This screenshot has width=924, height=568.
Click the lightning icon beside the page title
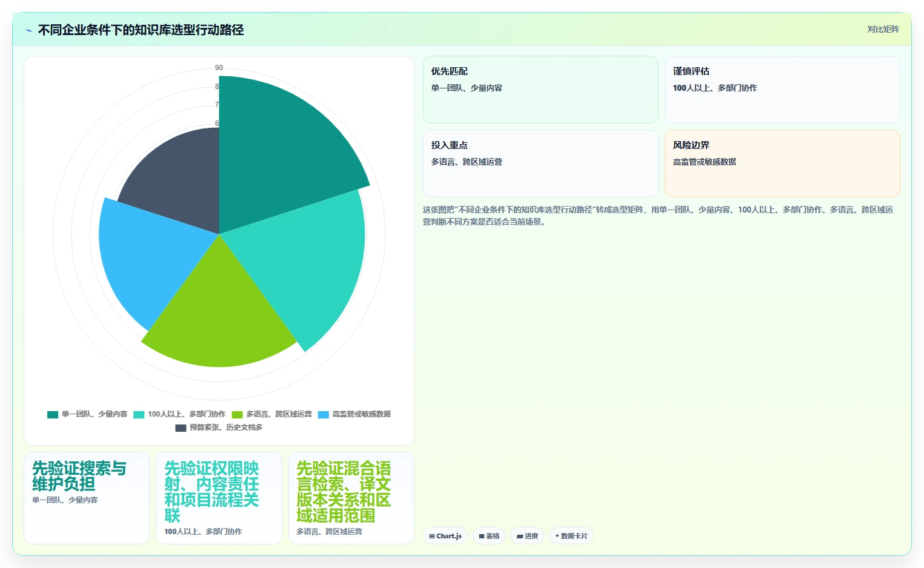pos(28,30)
